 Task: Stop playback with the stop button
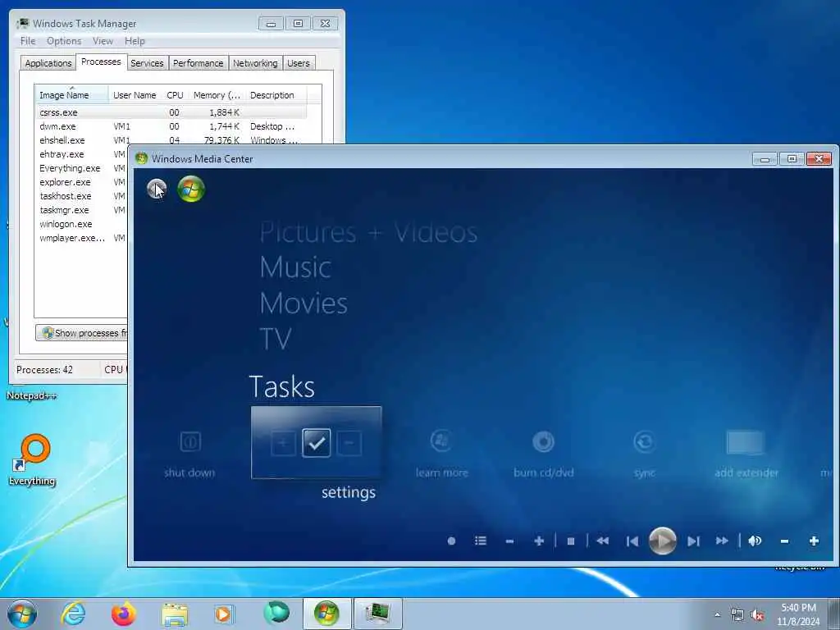[571, 541]
